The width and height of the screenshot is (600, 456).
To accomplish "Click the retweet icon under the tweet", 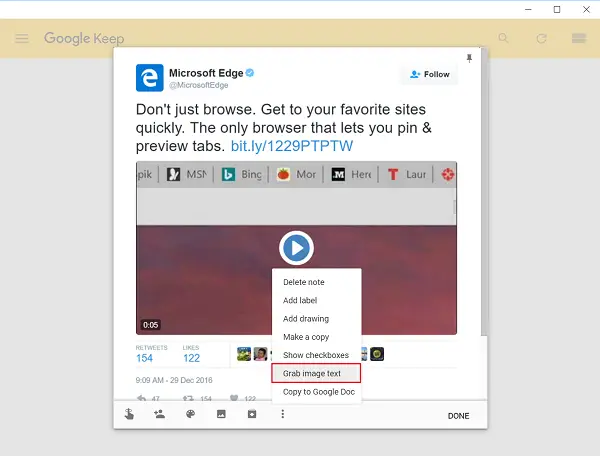I will (188, 398).
